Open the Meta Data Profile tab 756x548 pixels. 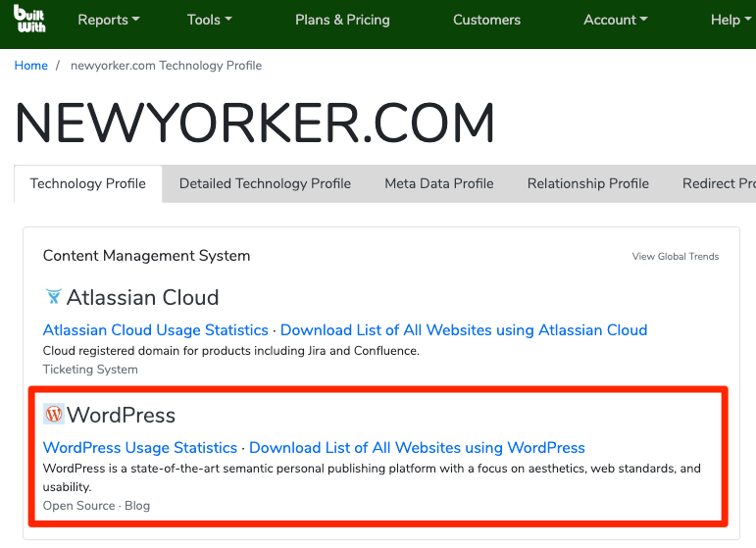click(439, 183)
